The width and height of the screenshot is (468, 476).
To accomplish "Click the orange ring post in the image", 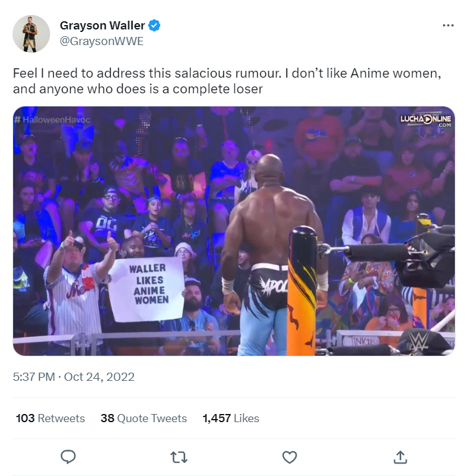I will click(x=302, y=291).
